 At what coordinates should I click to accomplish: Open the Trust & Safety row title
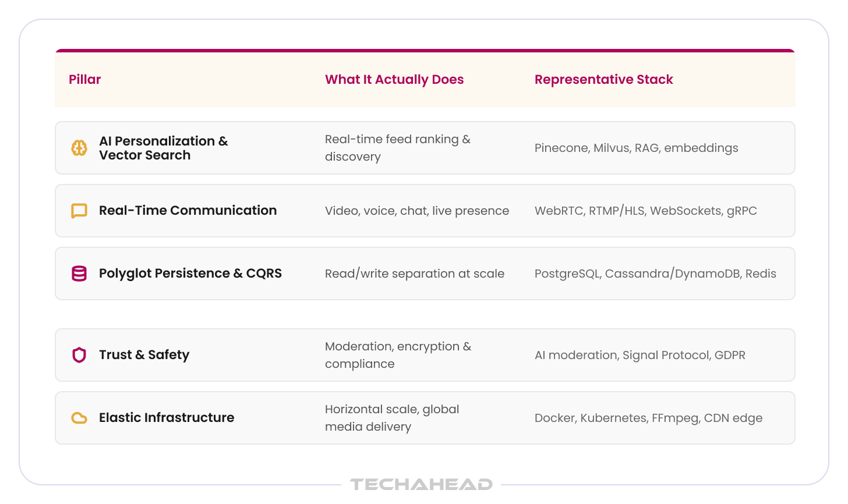144,355
